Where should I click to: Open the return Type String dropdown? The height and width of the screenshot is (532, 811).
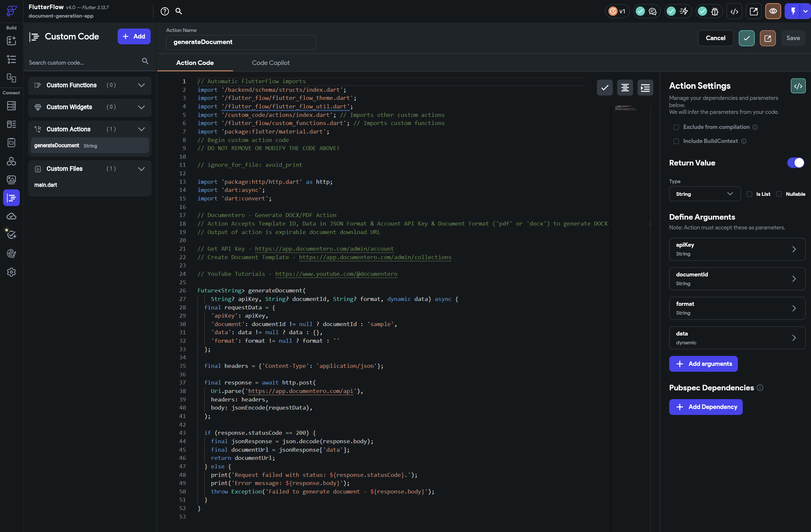click(x=704, y=194)
